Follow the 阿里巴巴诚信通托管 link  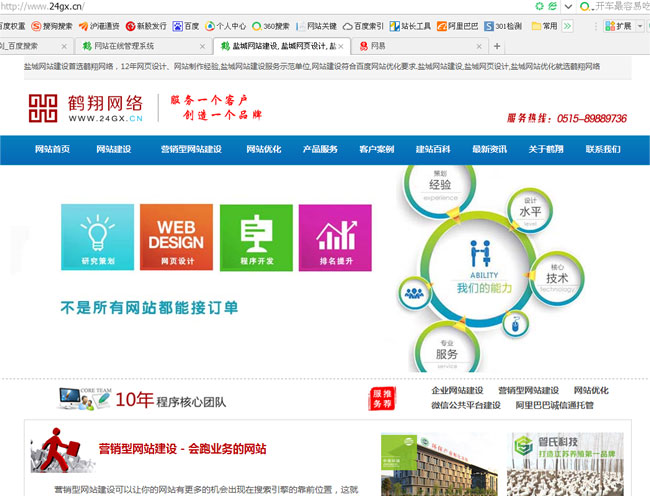pos(554,405)
